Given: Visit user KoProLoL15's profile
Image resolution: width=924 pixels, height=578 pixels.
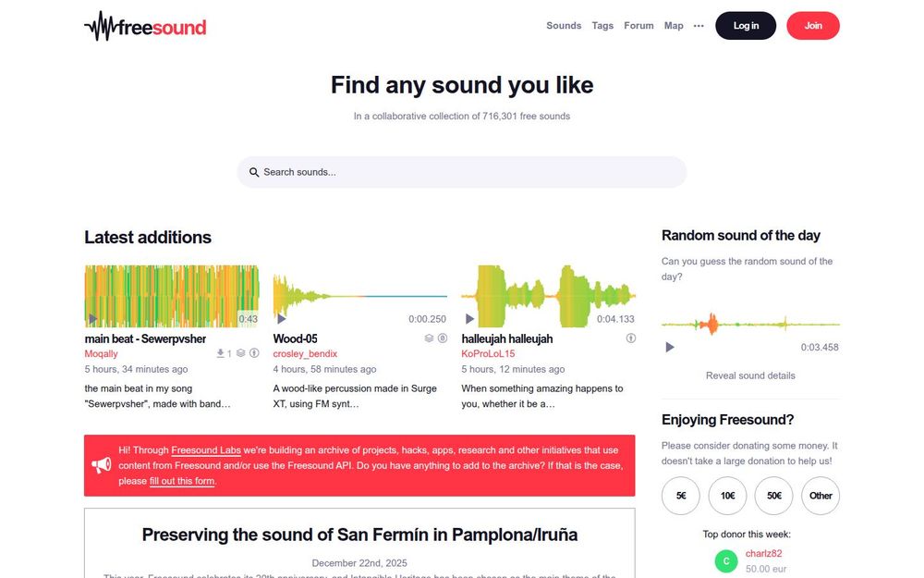Looking at the screenshot, I should (488, 354).
